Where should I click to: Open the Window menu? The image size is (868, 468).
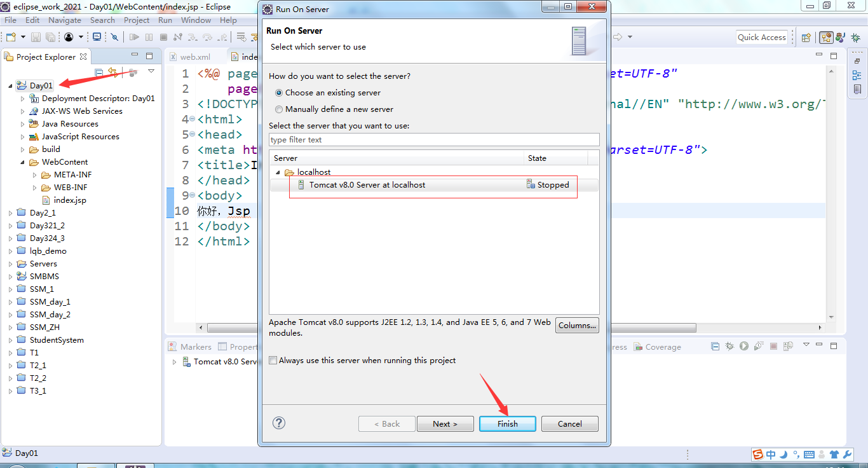point(196,20)
